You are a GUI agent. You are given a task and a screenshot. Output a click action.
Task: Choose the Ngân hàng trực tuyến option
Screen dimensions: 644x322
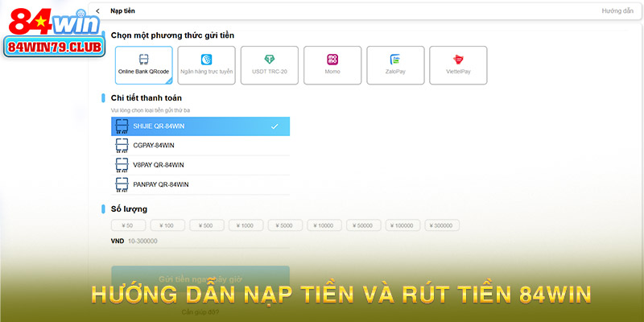tap(206, 64)
